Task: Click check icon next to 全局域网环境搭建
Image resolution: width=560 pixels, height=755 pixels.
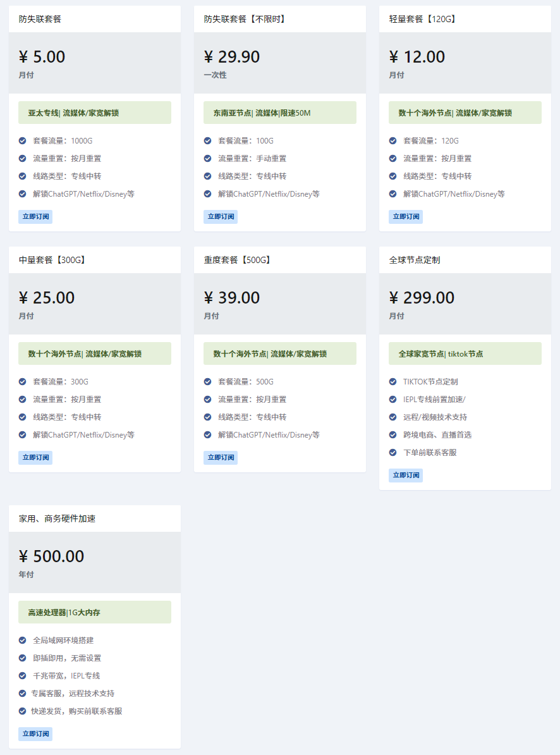Action: [22, 640]
